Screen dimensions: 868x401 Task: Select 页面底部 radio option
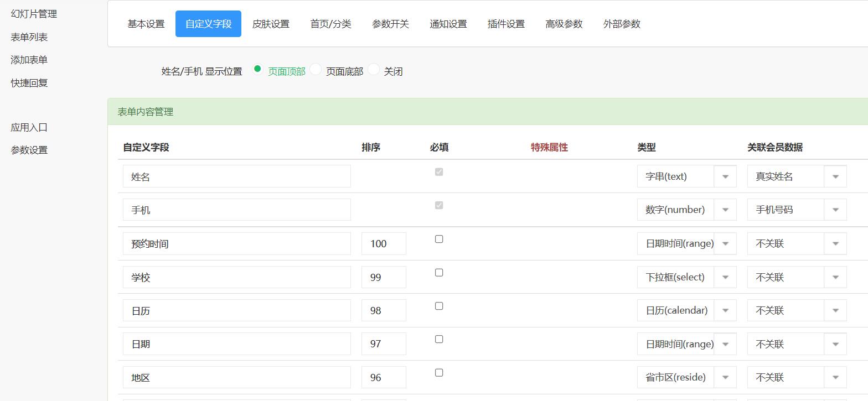[316, 69]
